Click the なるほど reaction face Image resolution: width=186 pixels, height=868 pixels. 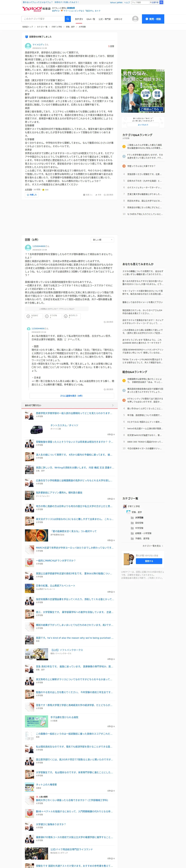(28, 316)
